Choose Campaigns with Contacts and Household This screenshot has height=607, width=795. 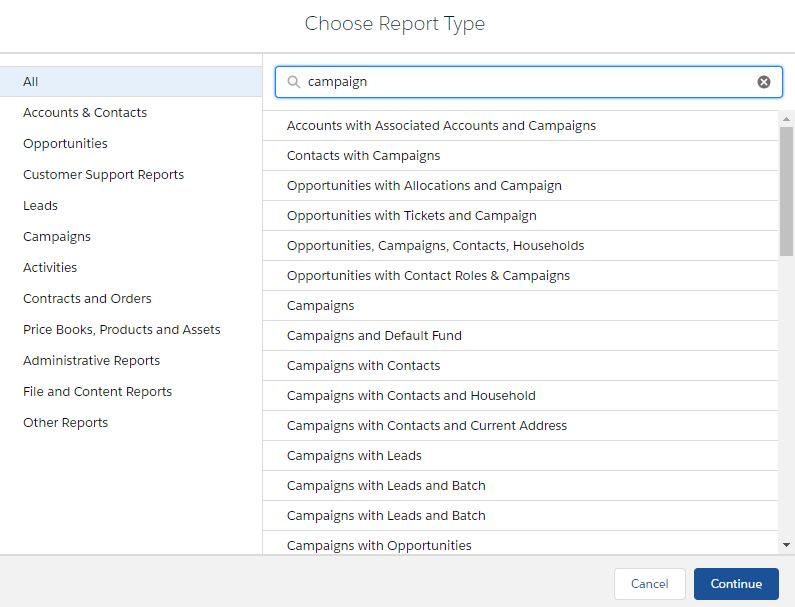tap(411, 396)
